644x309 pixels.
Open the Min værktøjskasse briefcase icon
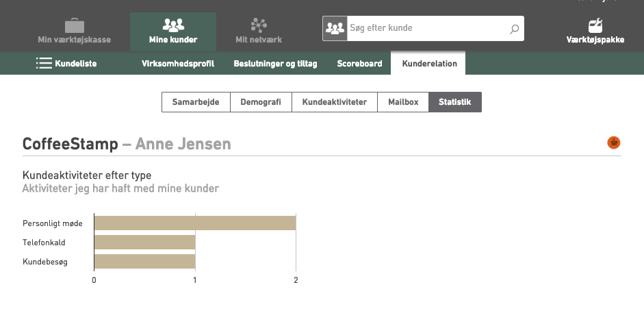75,25
